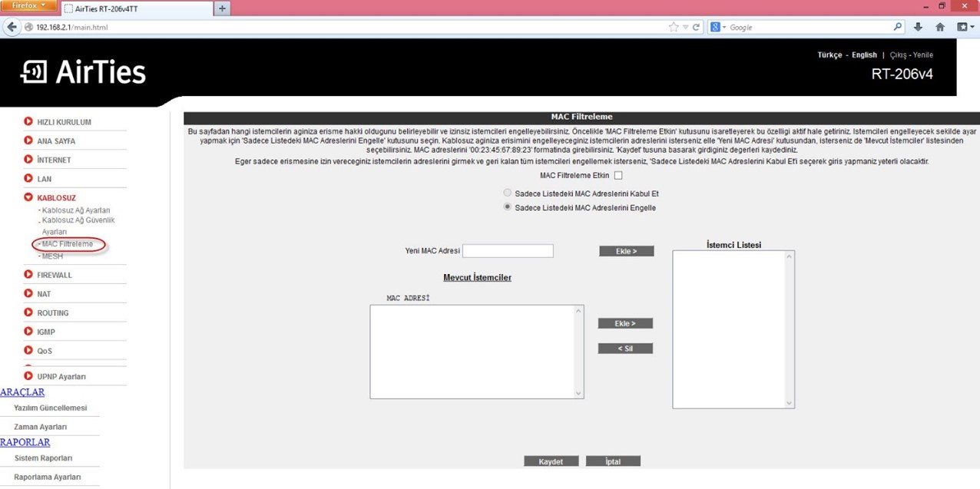The height and width of the screenshot is (489, 980).
Task: Save settings with the Kaydet button
Action: point(551,461)
